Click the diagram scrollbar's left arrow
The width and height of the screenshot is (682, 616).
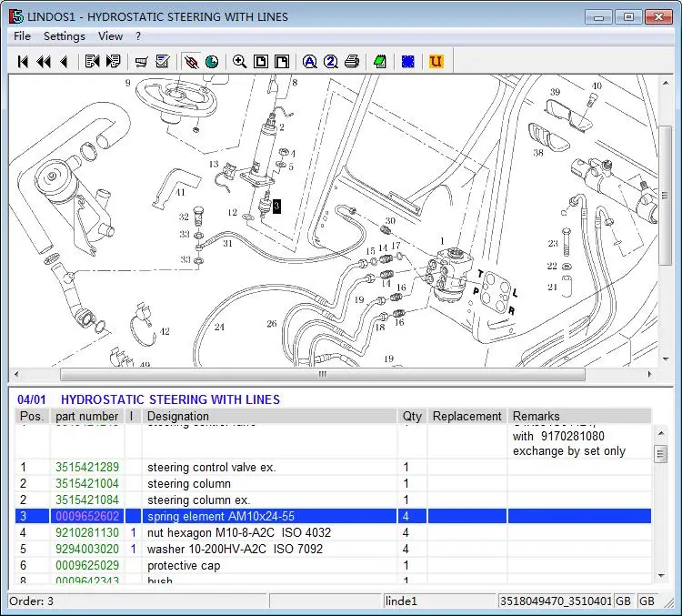(16, 374)
